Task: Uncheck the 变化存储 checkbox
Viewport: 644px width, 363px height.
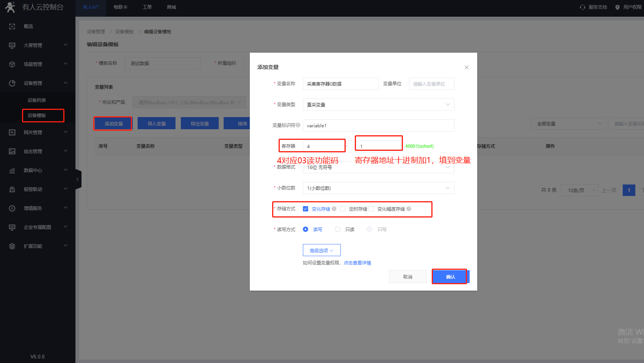Action: click(x=306, y=209)
